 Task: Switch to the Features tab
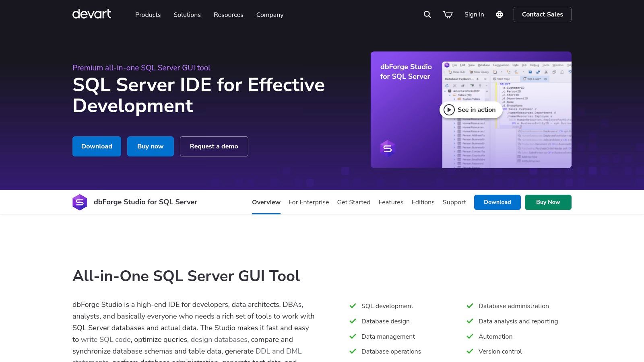(391, 202)
